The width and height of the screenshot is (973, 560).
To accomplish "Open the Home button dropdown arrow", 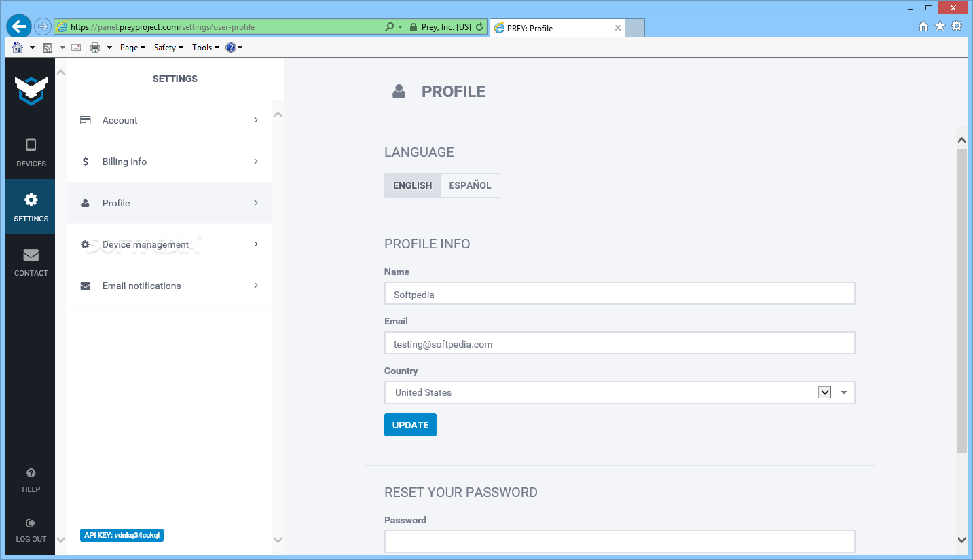I will (32, 48).
